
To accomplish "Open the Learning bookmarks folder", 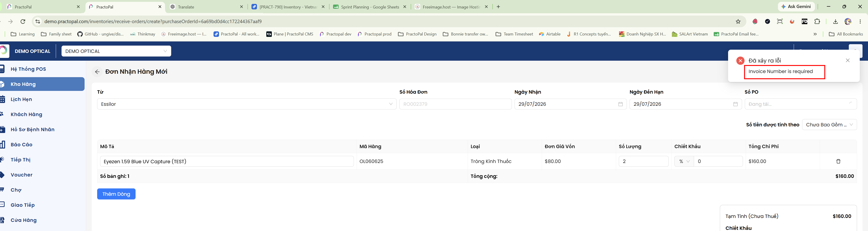I will tap(23, 34).
